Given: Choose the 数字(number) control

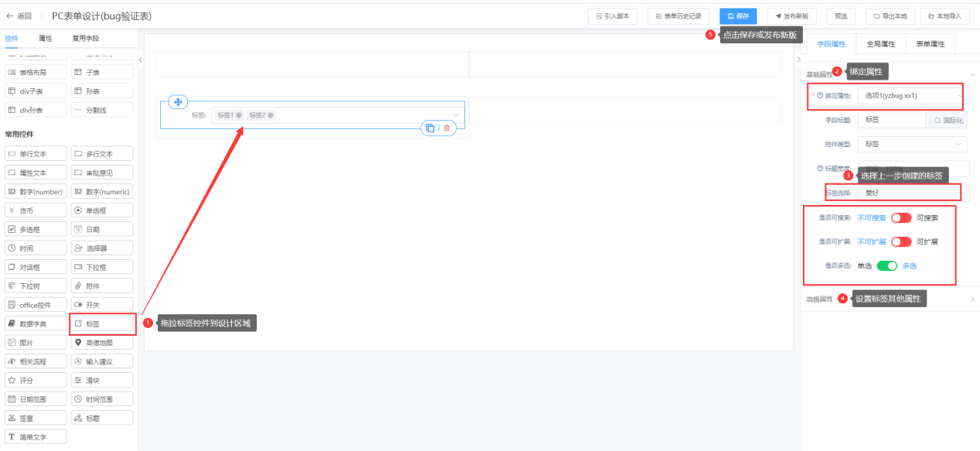Looking at the screenshot, I should [x=36, y=191].
